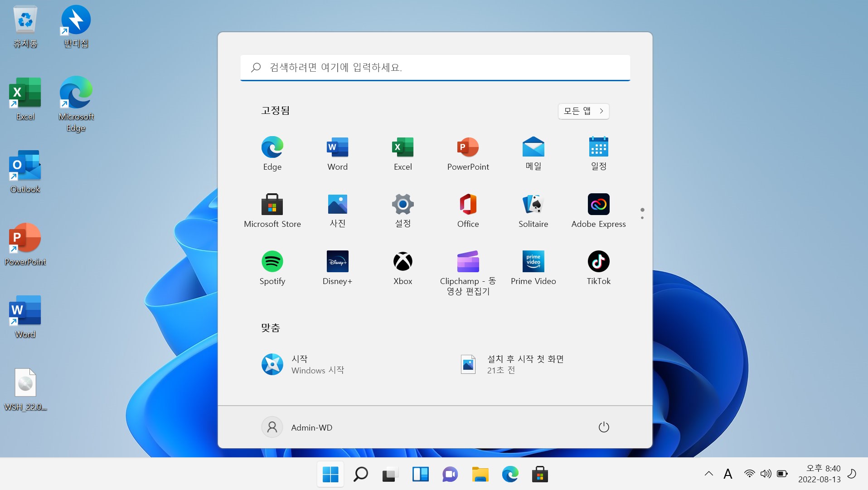Click the power button icon
The image size is (868, 490).
point(604,427)
